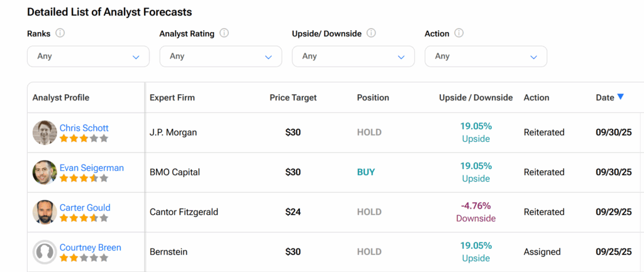Click Chris Schott's star rating

click(84, 138)
